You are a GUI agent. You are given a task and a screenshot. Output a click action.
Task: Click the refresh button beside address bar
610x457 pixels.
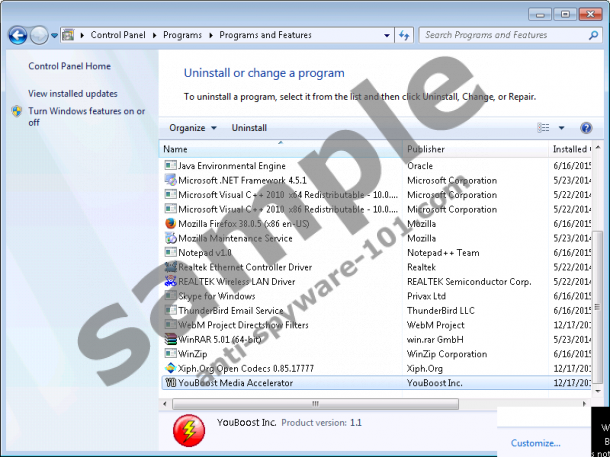[x=404, y=35]
